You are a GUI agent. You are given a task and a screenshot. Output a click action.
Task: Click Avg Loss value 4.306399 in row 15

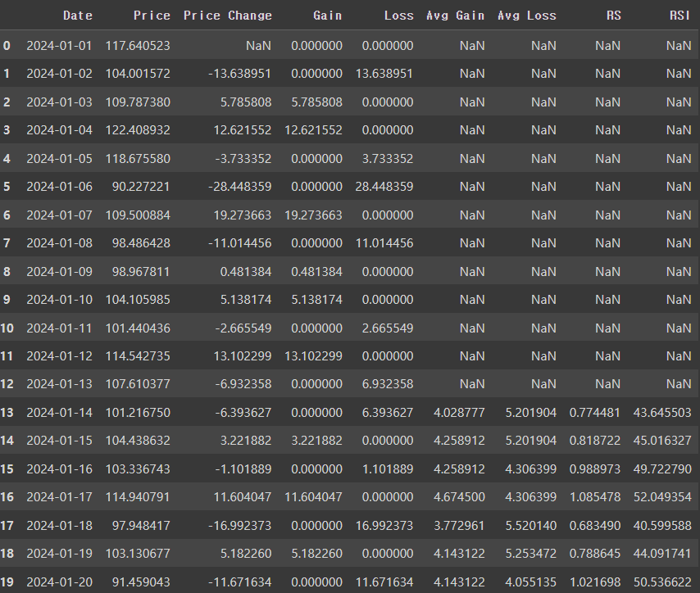coord(531,469)
